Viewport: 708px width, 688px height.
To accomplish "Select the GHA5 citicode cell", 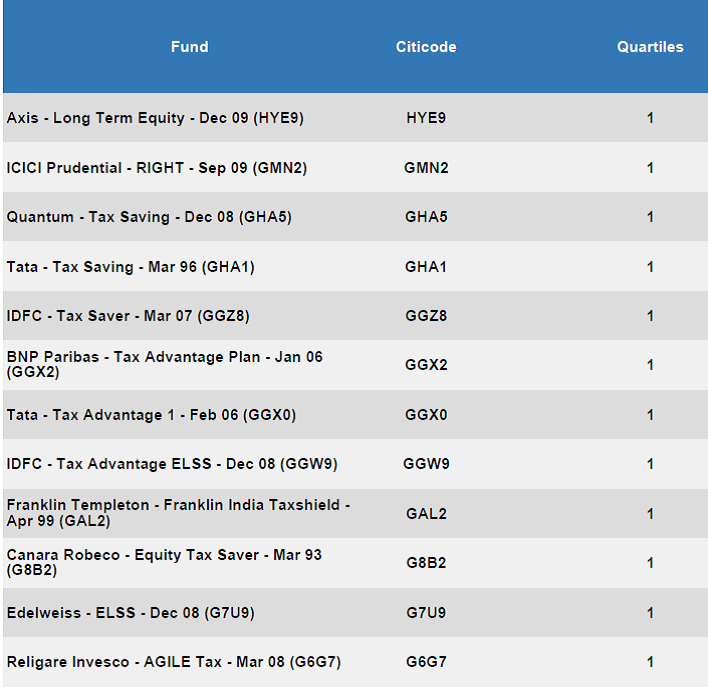I will pos(426,217).
